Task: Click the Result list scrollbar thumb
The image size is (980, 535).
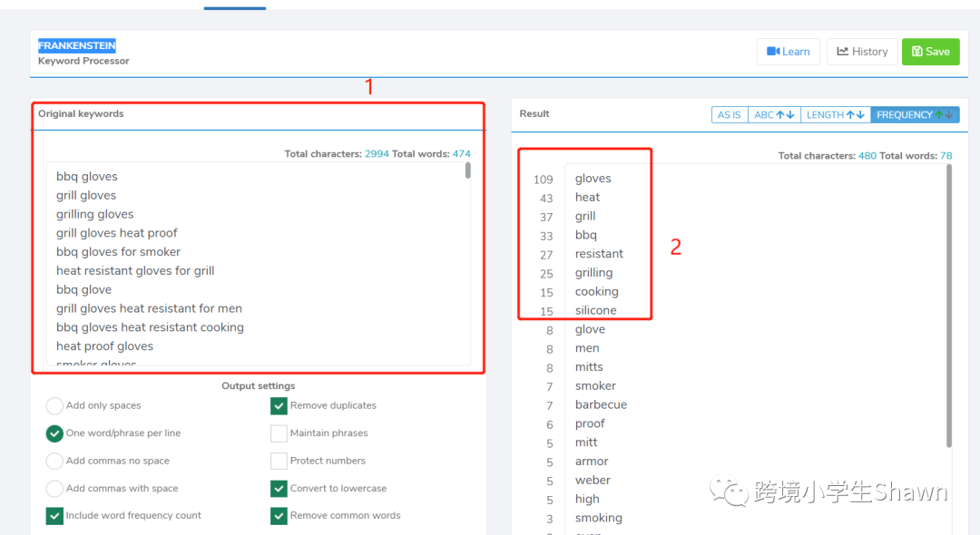Action: click(949, 306)
